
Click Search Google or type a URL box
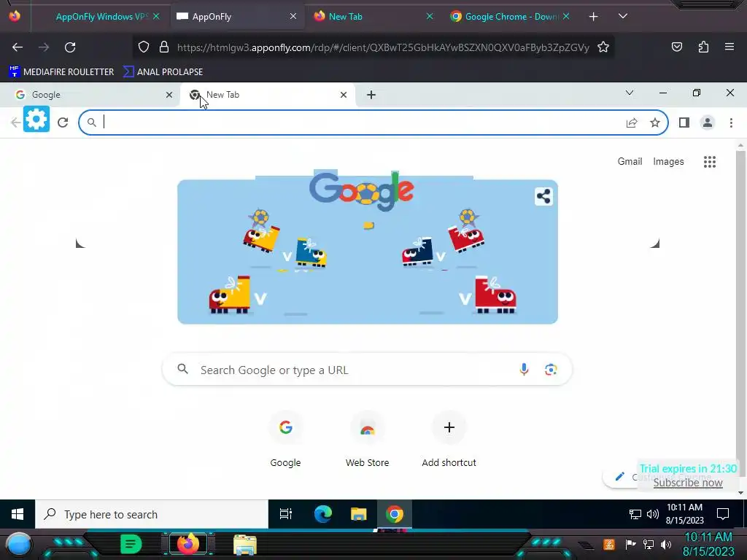point(367,370)
